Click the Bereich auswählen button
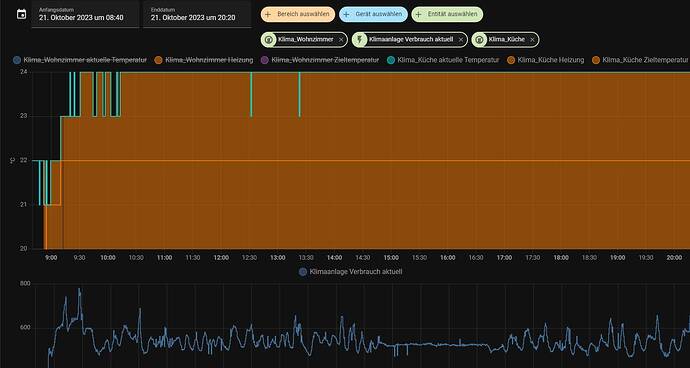Viewport: 690px width, 368px height. click(298, 15)
